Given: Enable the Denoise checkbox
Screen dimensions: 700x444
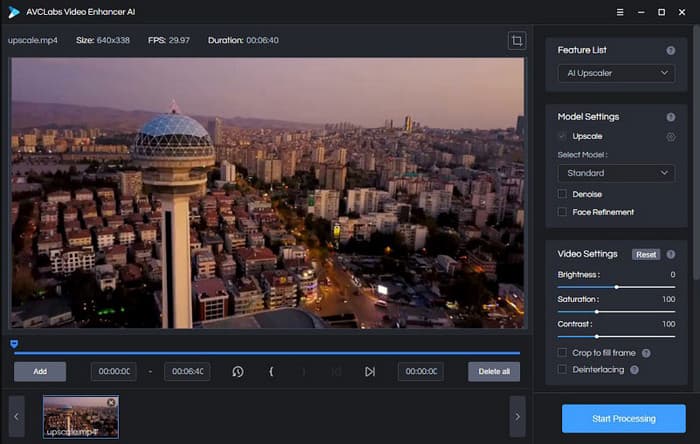Looking at the screenshot, I should point(562,194).
